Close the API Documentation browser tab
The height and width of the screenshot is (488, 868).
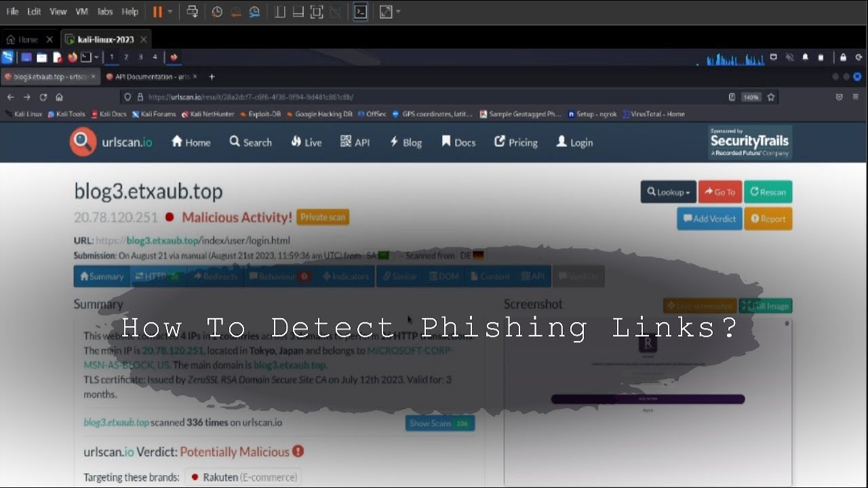[195, 77]
